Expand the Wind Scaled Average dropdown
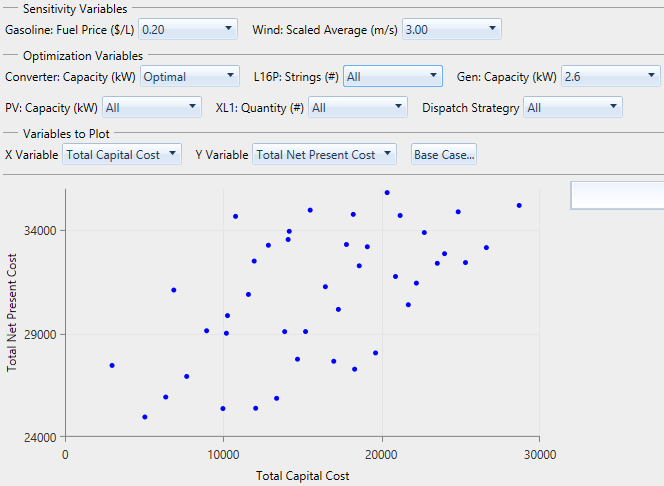 451,30
